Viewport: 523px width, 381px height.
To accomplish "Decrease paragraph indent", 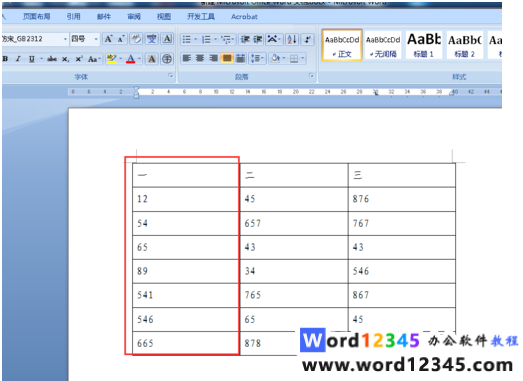I will click(245, 40).
